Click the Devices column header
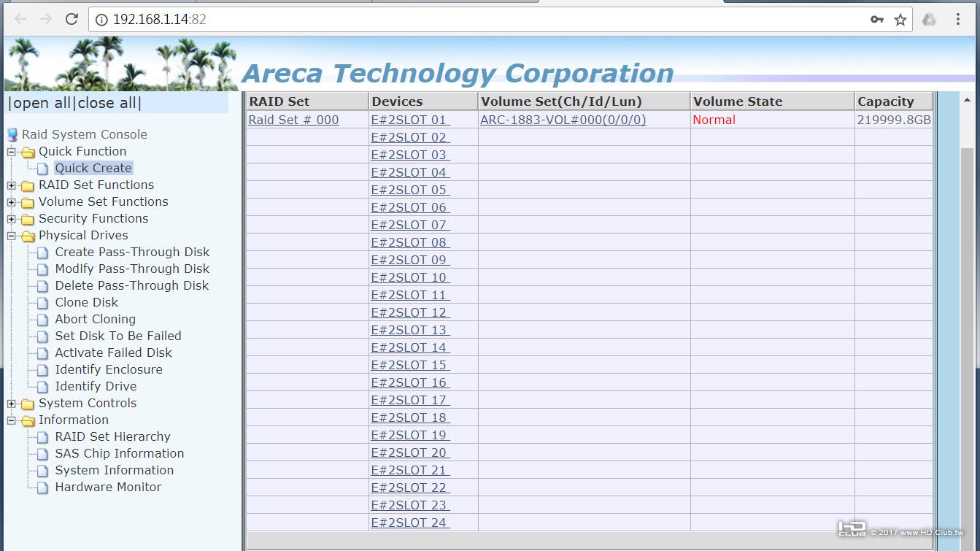The width and height of the screenshot is (980, 551). coord(423,101)
